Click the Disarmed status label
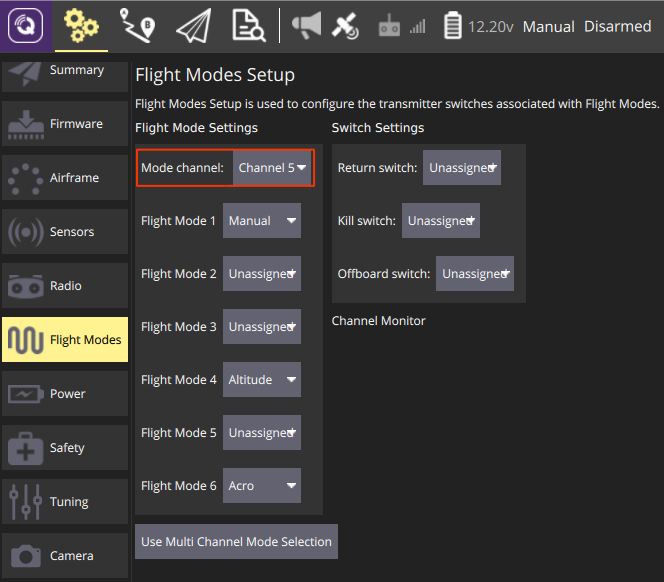This screenshot has height=582, width=664. [x=617, y=26]
